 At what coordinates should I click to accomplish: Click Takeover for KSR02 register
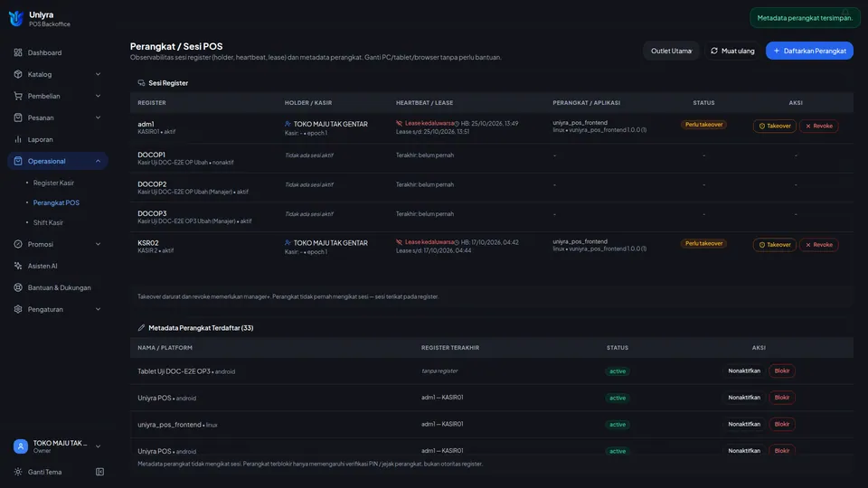[775, 245]
